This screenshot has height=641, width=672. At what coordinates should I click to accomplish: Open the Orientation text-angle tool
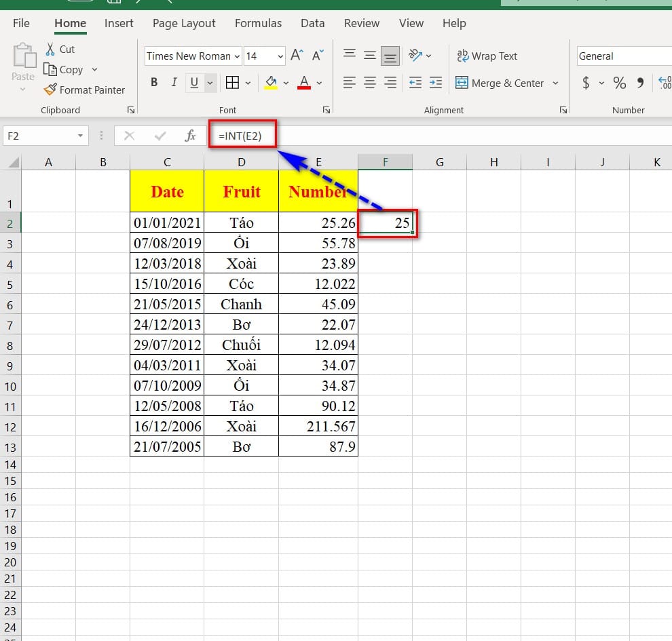click(415, 55)
